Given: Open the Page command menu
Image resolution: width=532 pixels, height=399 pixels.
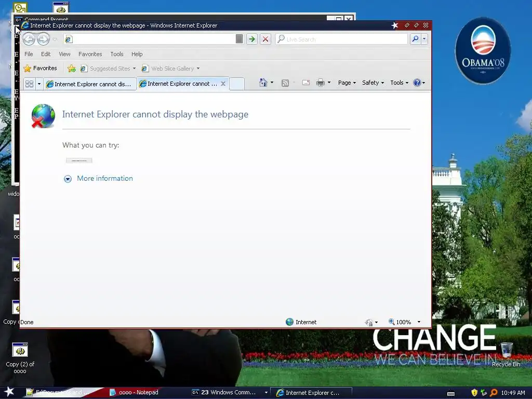Looking at the screenshot, I should (x=347, y=83).
